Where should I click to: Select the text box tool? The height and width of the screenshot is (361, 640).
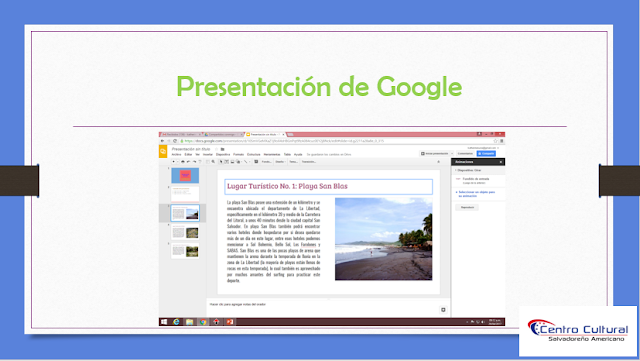[226, 162]
